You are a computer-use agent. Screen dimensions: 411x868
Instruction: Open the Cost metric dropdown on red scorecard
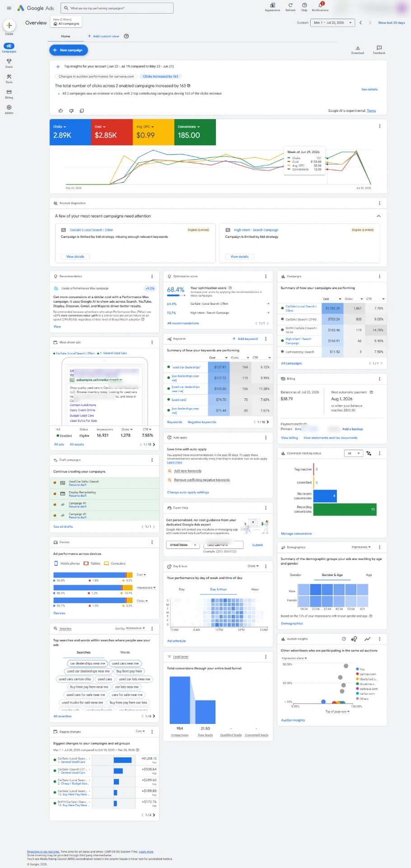click(100, 127)
